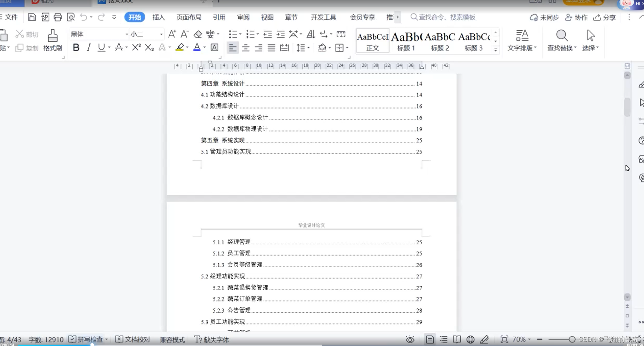644x346 pixels.
Task: Toggle underline formatting
Action: (x=101, y=47)
